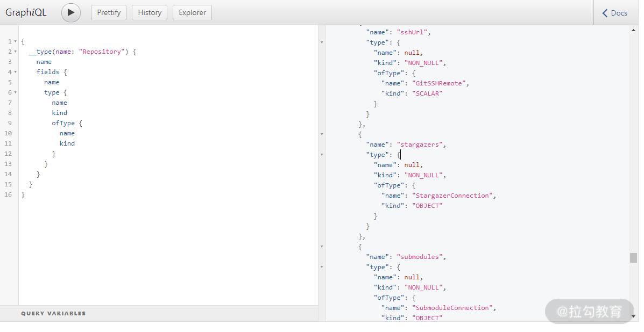Open the History pane
The height and width of the screenshot is (332, 644).
click(x=150, y=12)
